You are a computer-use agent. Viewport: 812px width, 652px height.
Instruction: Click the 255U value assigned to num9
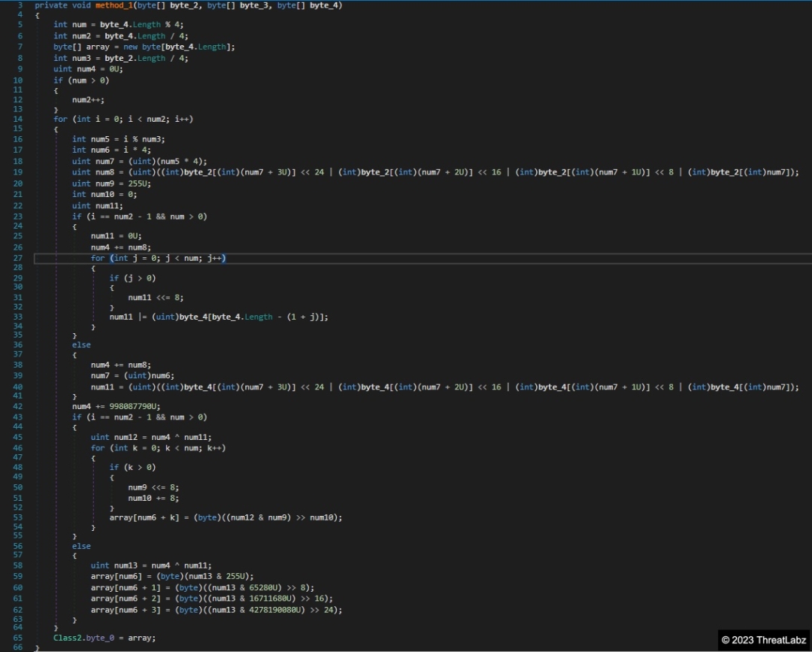pyautogui.click(x=113, y=183)
